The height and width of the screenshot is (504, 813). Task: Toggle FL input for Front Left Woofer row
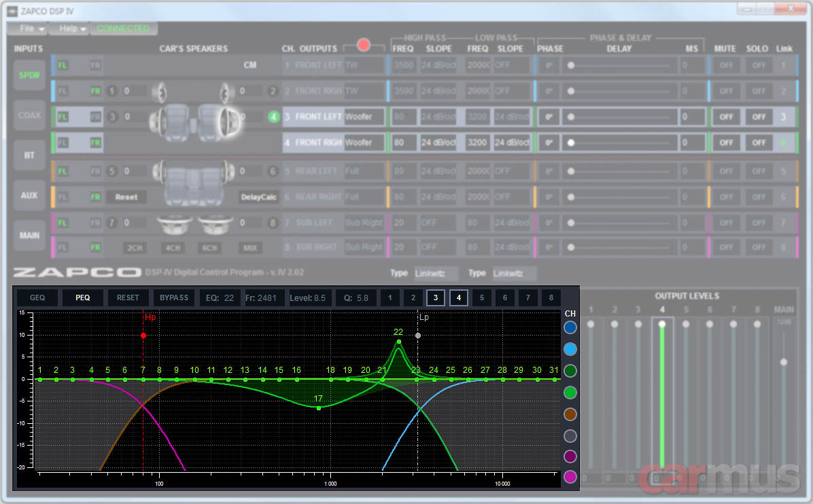63,117
